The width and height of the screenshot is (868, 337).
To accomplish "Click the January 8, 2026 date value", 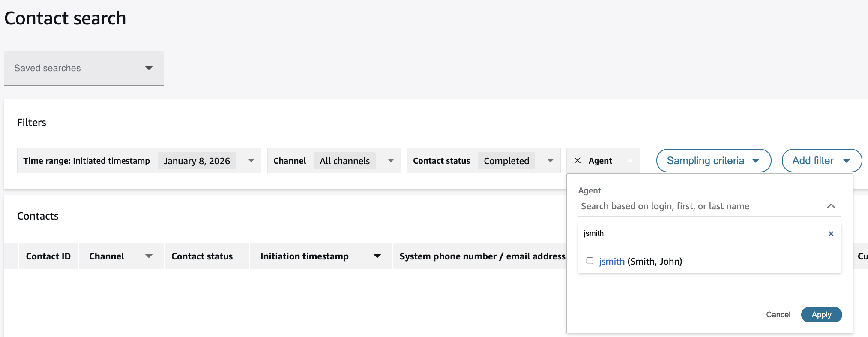I will [x=197, y=161].
